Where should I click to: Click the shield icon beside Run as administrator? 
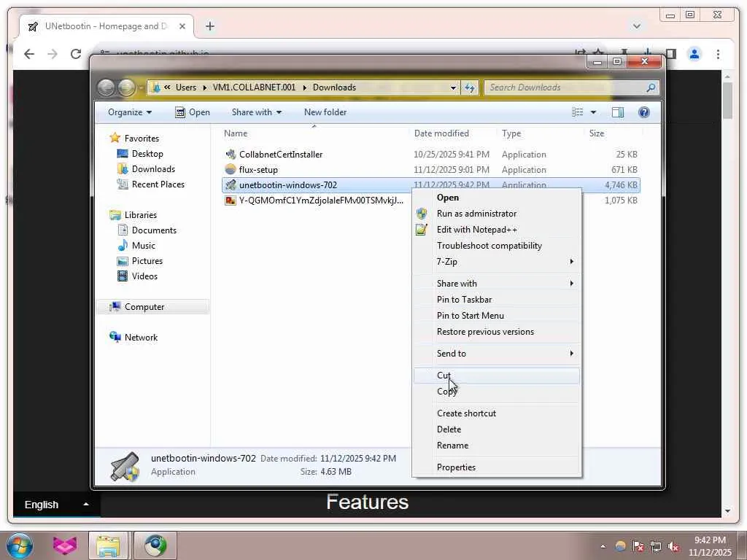coord(422,214)
